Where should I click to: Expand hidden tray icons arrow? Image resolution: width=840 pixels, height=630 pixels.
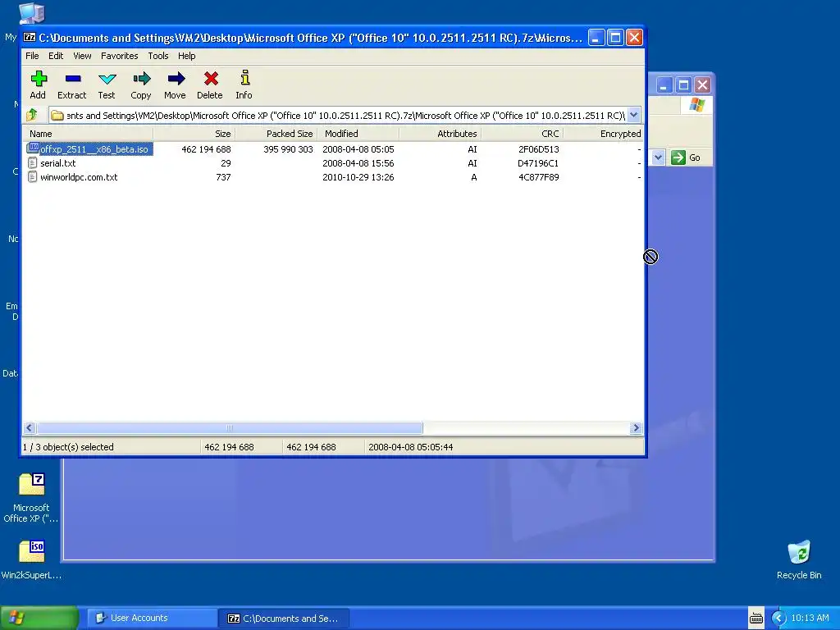[779, 619]
